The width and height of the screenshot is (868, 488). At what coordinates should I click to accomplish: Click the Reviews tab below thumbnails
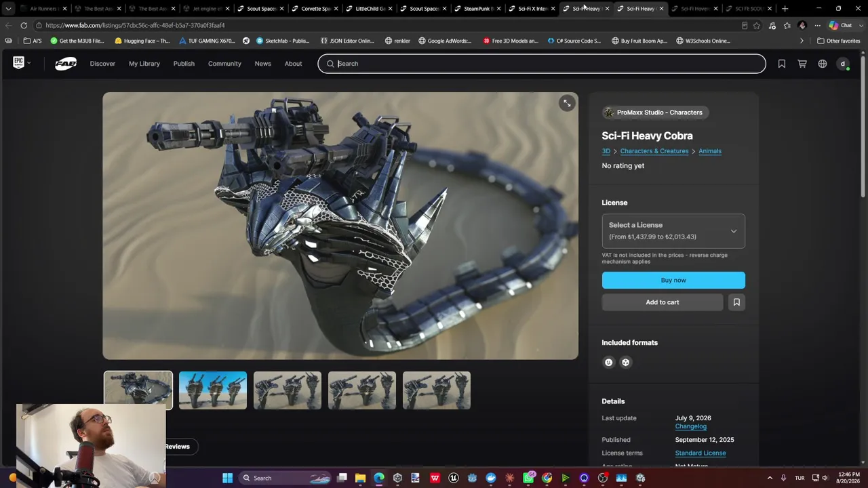(x=177, y=447)
